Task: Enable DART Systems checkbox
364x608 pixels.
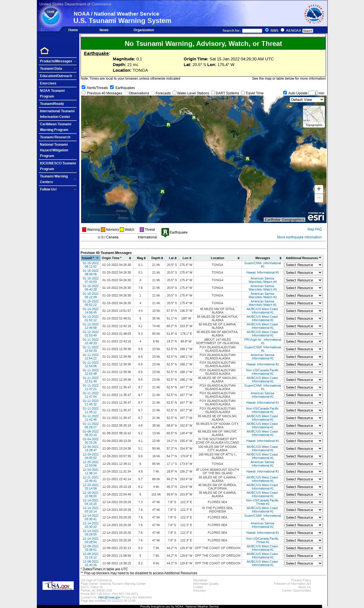Action: [x=213, y=93]
